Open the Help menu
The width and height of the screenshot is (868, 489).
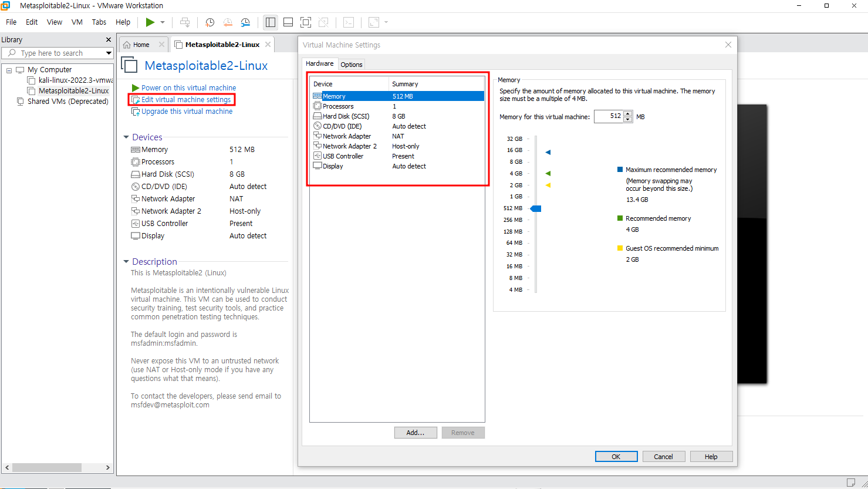(123, 22)
